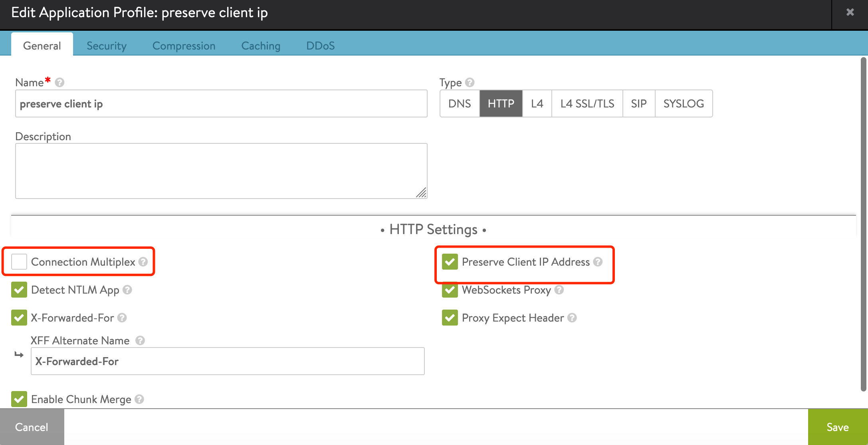Click the XFF Alternate Name field
This screenshot has height=445, width=868.
click(x=228, y=361)
